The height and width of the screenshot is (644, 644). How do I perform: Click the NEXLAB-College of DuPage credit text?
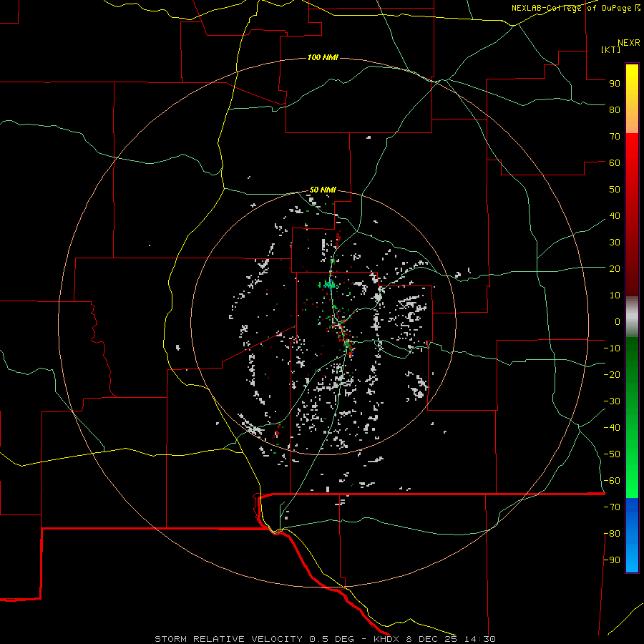tap(575, 8)
